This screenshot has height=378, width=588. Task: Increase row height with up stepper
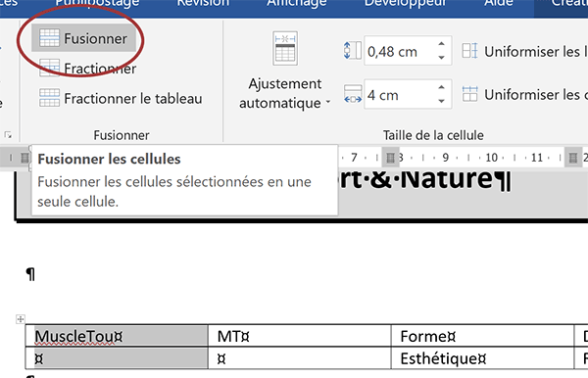click(442, 44)
